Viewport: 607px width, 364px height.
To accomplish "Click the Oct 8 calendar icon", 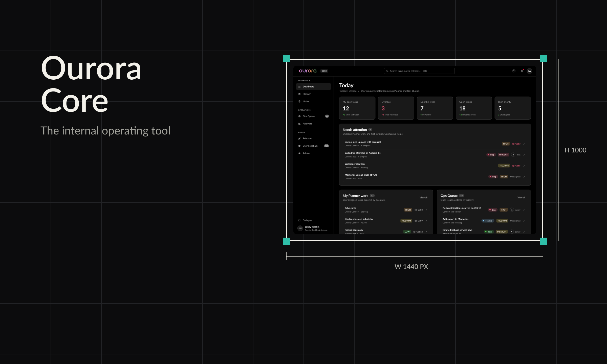I will [415, 210].
